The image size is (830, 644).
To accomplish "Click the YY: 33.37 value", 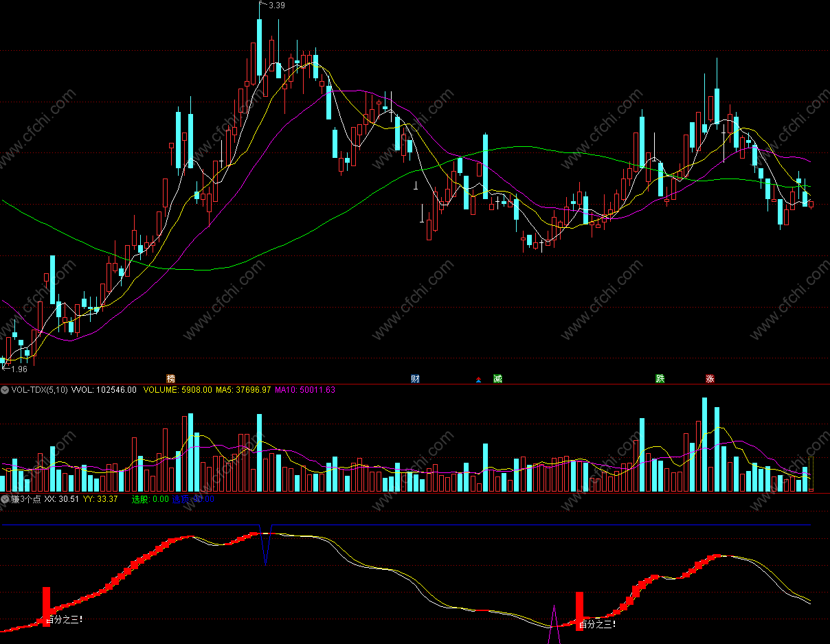I will [100, 499].
